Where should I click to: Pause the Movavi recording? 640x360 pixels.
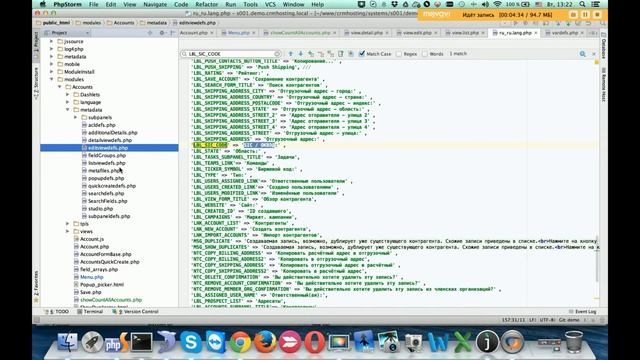(x=585, y=15)
